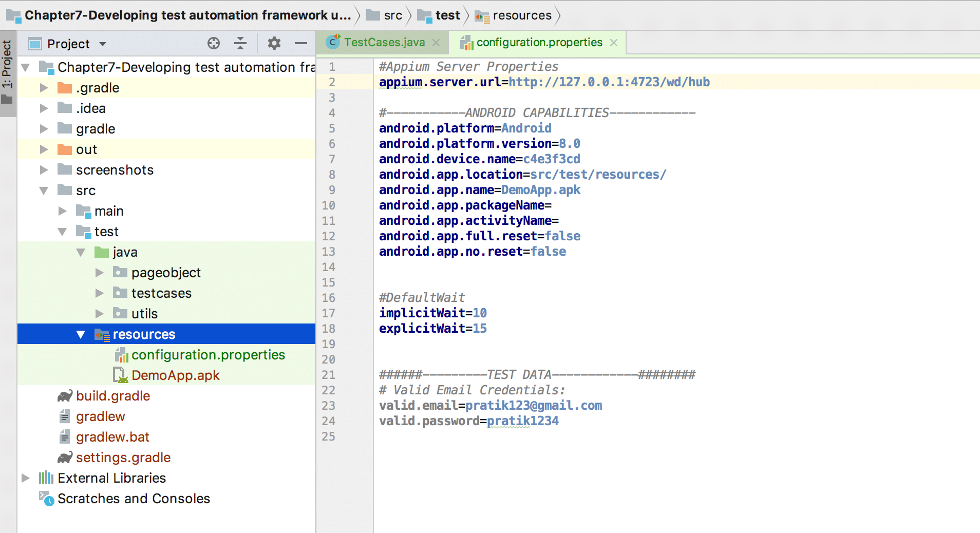Select configuration.properties in project tree

pyautogui.click(x=208, y=355)
